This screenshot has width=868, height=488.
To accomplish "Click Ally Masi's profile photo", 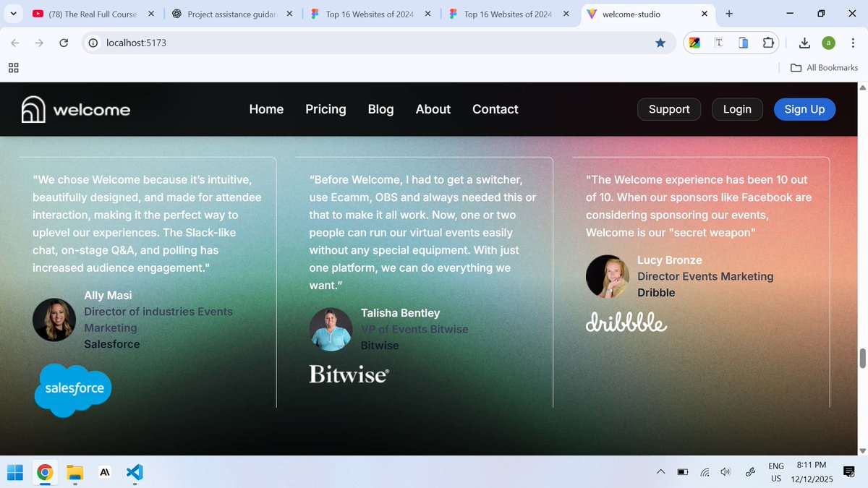I will click(54, 320).
